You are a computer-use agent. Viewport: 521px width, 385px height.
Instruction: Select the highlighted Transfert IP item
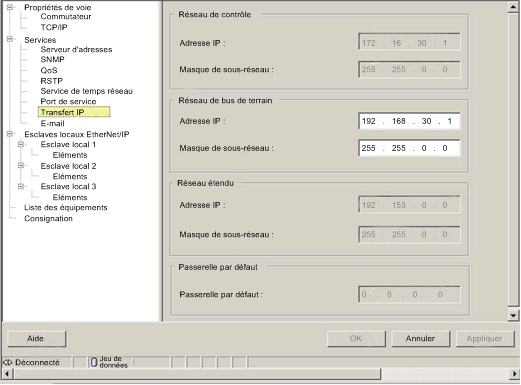click(x=74, y=112)
